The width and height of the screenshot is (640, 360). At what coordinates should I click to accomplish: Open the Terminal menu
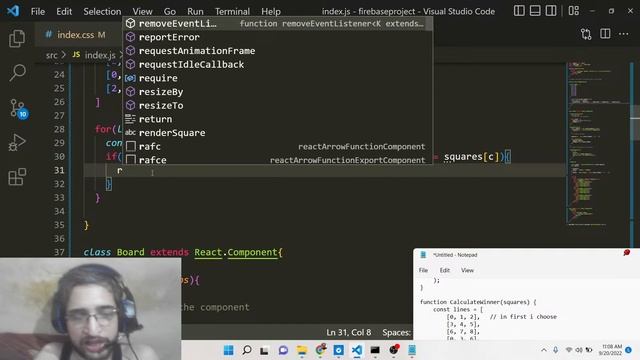click(232, 11)
